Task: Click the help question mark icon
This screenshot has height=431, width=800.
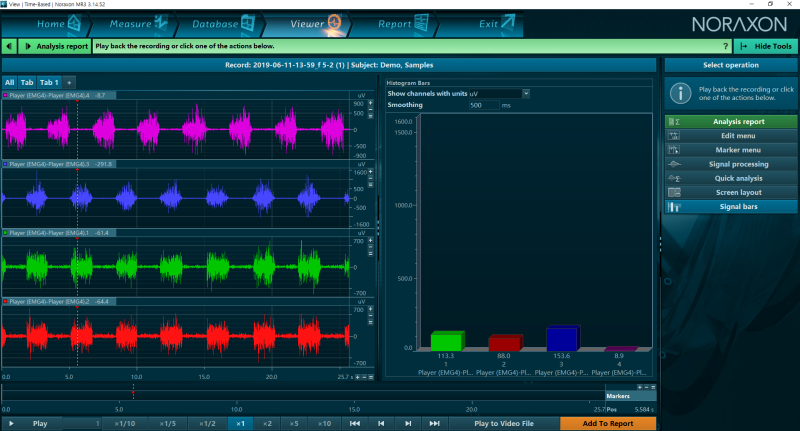Action: 726,46
